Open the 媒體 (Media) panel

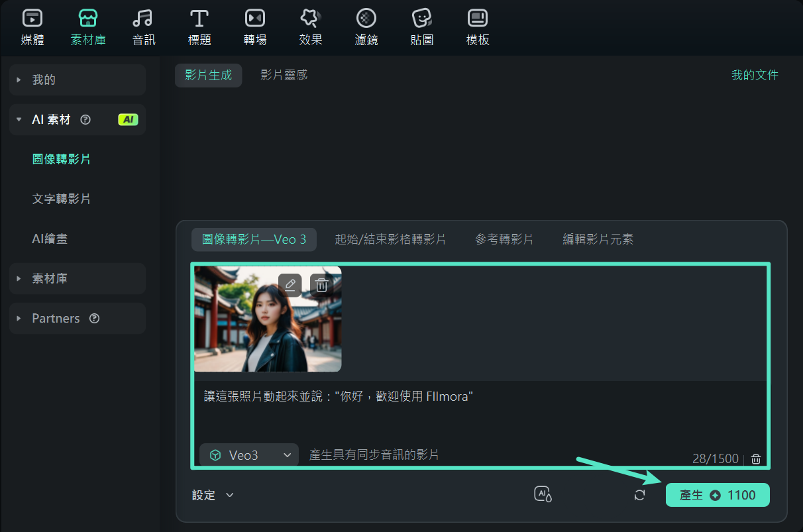pyautogui.click(x=31, y=27)
